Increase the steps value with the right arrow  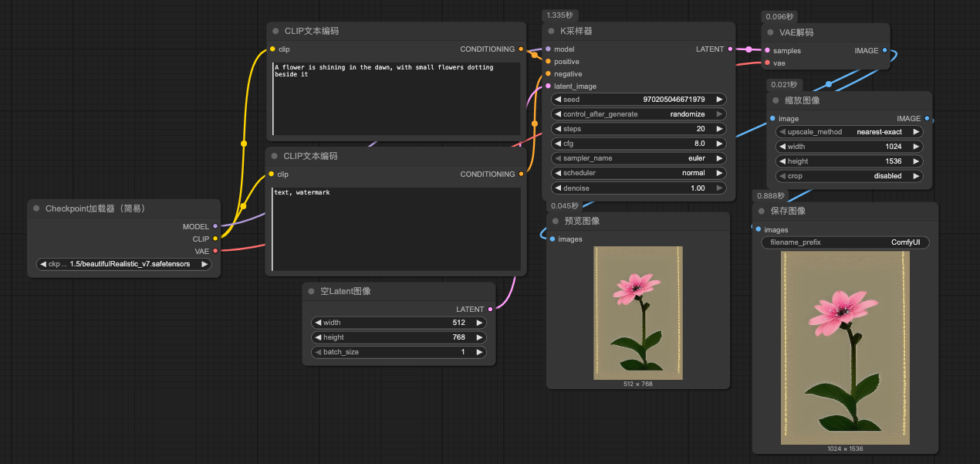pyautogui.click(x=719, y=129)
